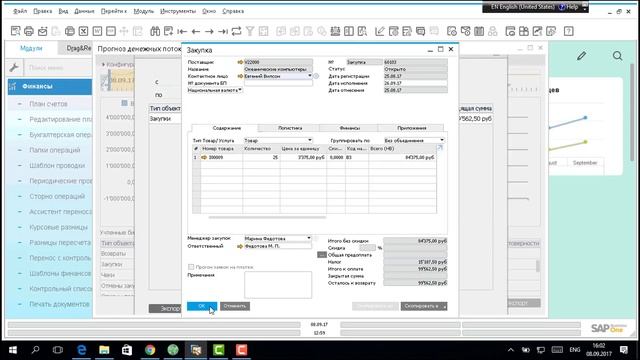Toggle the checkbox above Примечания

[191, 267]
